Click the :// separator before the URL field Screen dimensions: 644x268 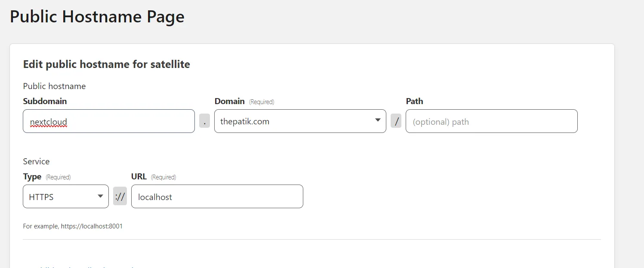120,196
